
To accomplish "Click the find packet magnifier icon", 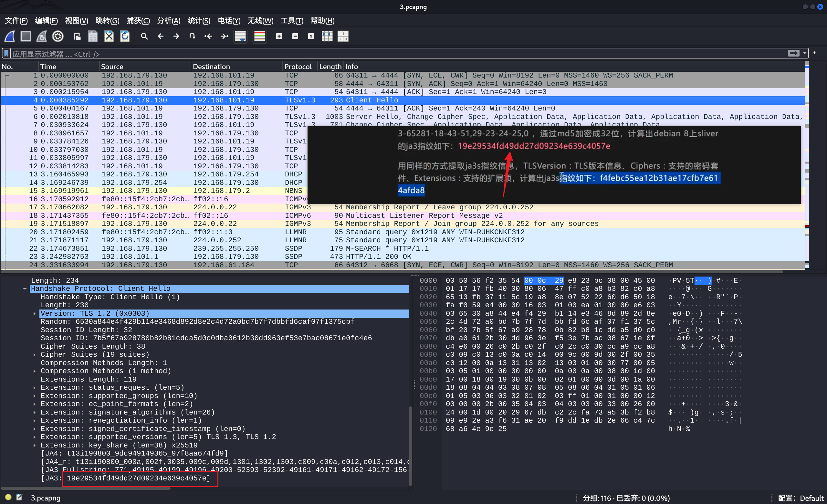I will [144, 36].
